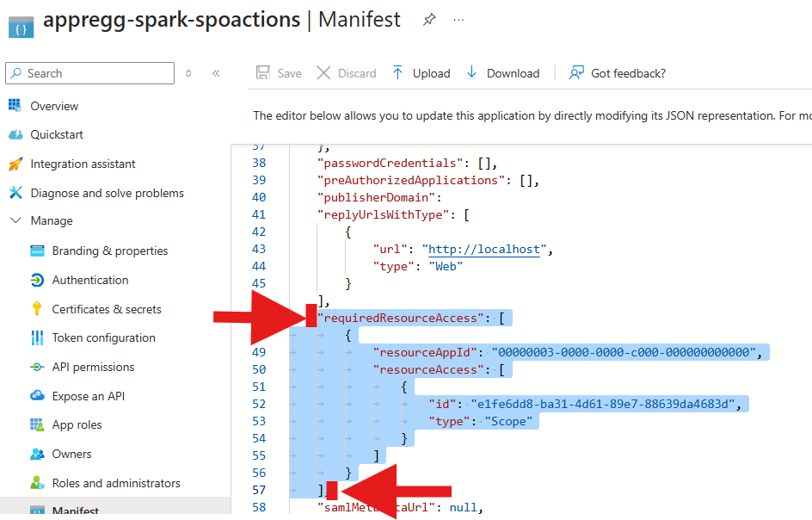This screenshot has height=520, width=812.
Task: Open the http://localhost link in editor
Action: 485,249
